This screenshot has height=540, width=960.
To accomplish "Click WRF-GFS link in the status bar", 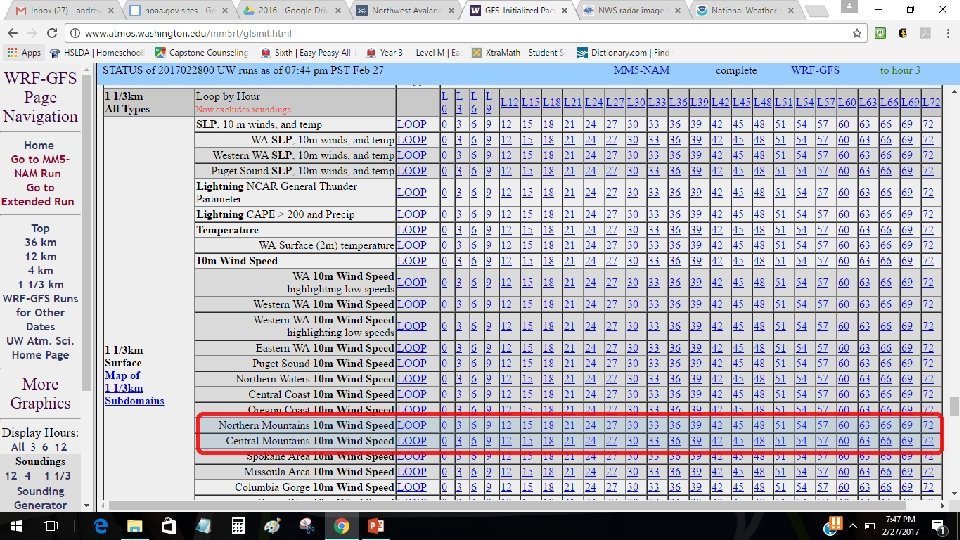I will 815,70.
